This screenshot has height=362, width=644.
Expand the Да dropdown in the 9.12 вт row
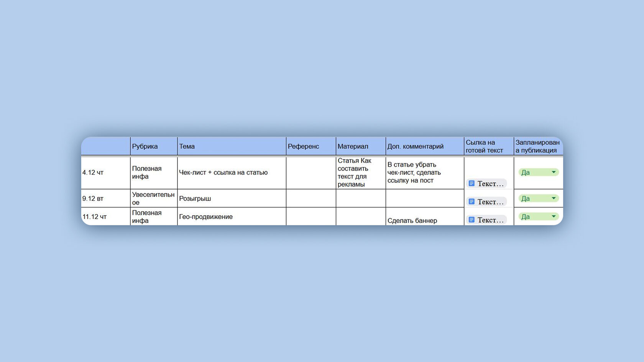click(x=539, y=198)
